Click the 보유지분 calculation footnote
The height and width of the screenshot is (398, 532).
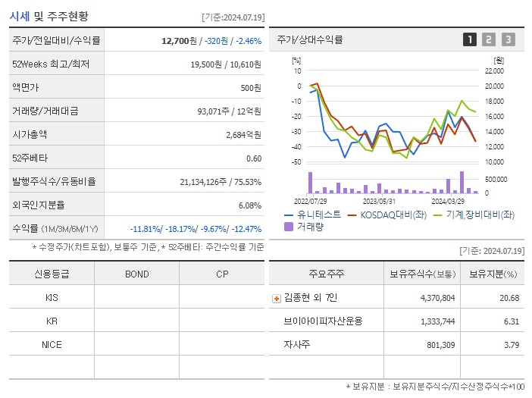pyautogui.click(x=435, y=386)
